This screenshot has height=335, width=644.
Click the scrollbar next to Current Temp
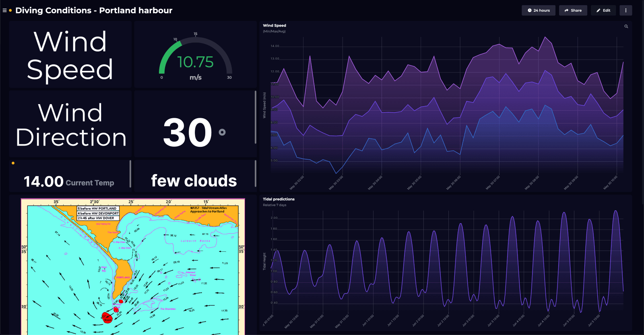[x=130, y=174]
